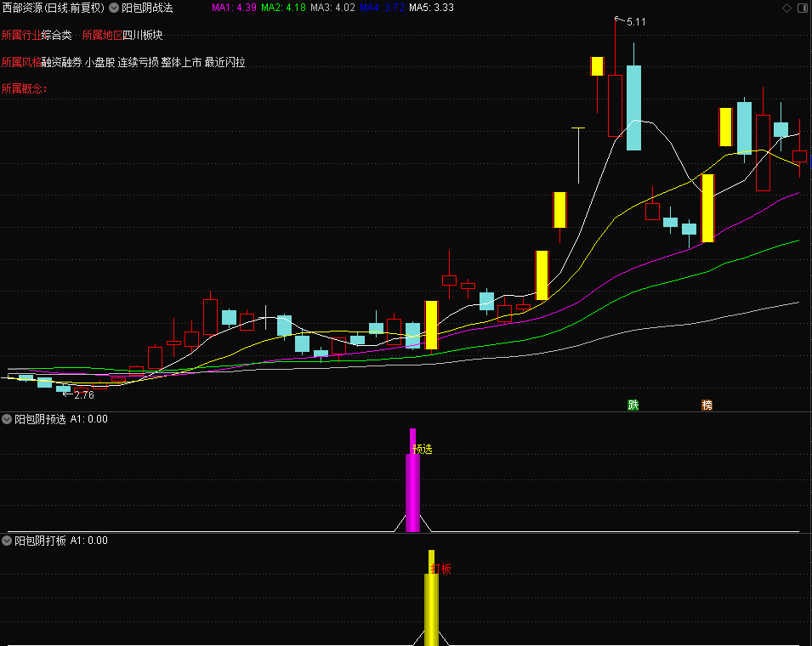This screenshot has width=812, height=646.
Task: Click the magenta 预选 signal bar
Action: [412, 480]
